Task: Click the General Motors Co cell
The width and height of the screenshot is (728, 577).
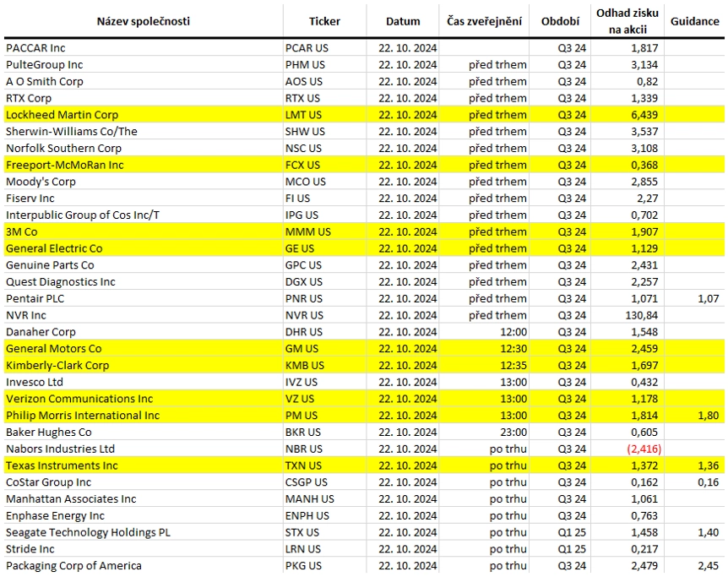Action: point(144,348)
